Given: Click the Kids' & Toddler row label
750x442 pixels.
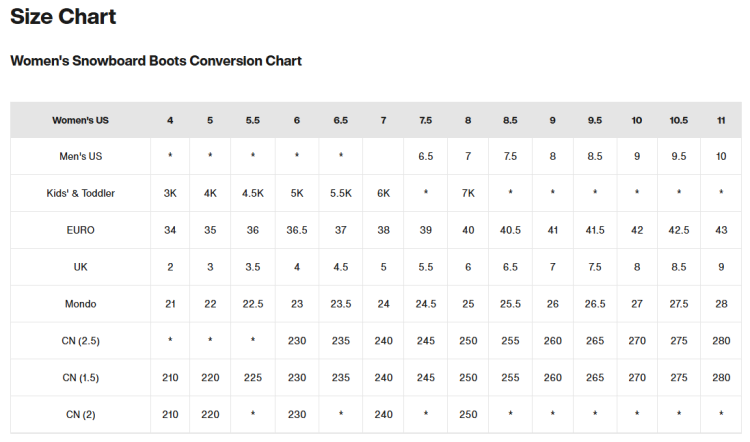Looking at the screenshot, I should click(80, 193).
